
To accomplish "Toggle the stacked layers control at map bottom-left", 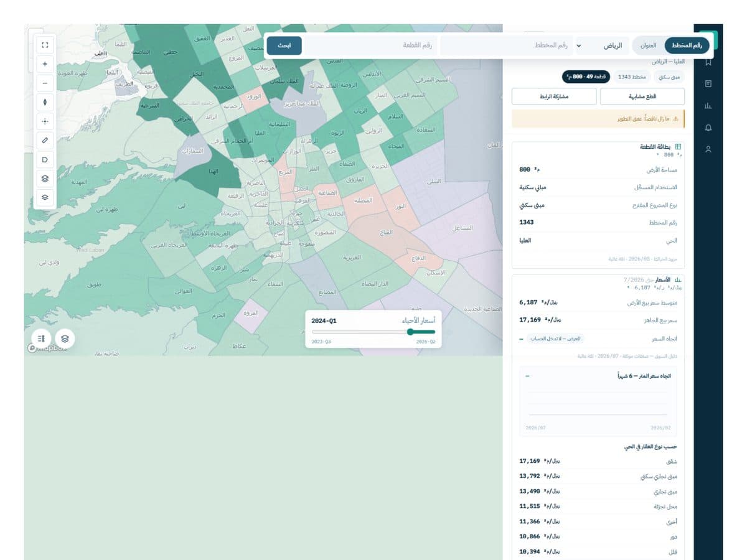I will [65, 338].
